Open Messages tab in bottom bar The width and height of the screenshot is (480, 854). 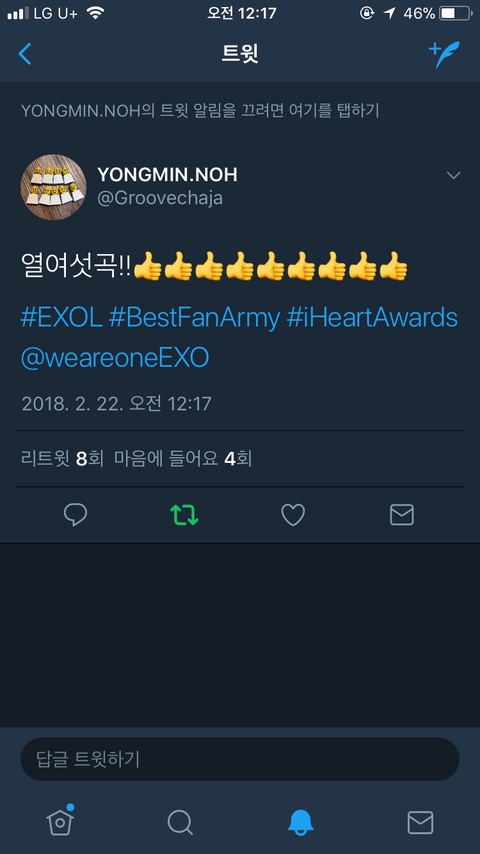[421, 822]
